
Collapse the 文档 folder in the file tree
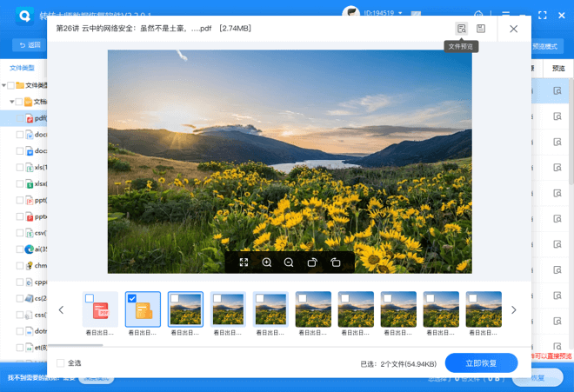pyautogui.click(x=13, y=102)
